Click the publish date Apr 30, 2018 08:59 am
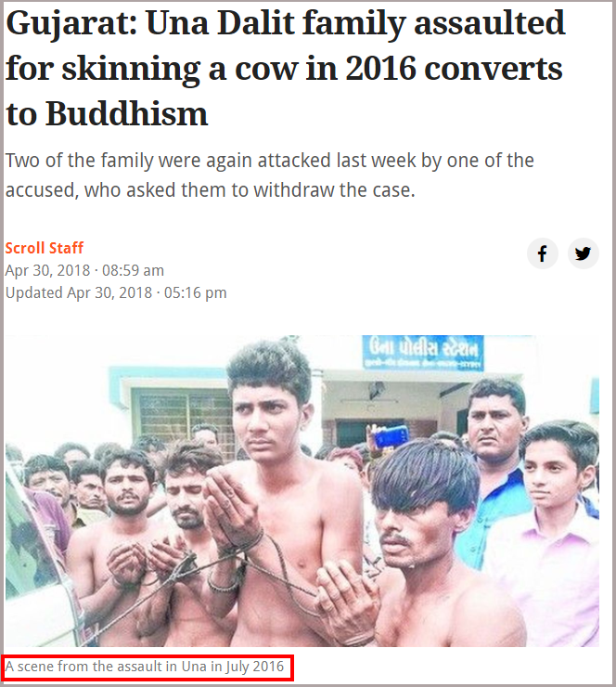The height and width of the screenshot is (687, 616). coord(84,270)
